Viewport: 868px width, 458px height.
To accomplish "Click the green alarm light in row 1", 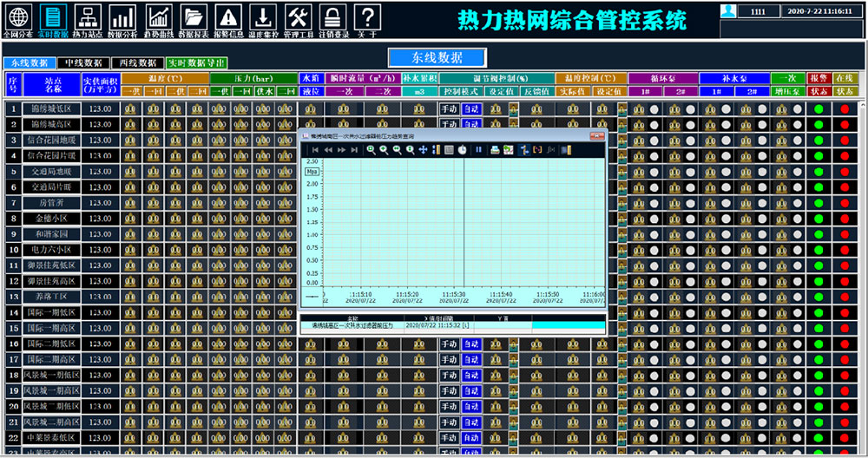I will [819, 109].
